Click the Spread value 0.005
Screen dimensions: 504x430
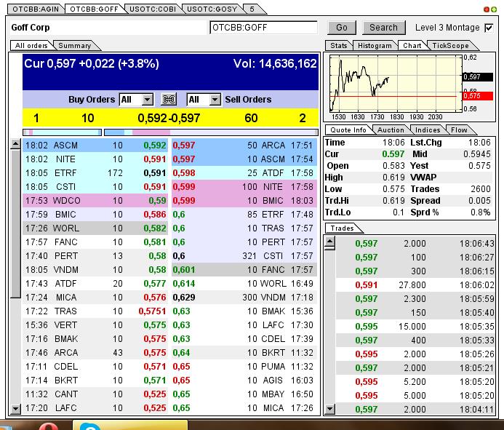(479, 201)
